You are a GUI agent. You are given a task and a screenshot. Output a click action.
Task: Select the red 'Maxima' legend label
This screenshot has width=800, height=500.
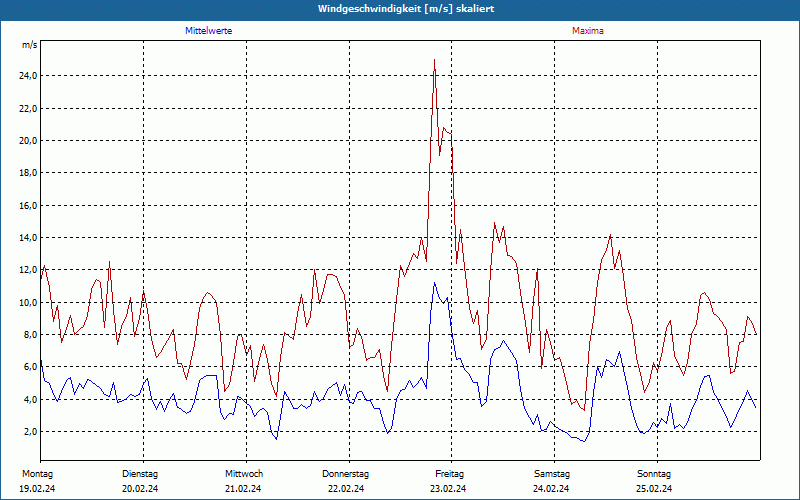pyautogui.click(x=588, y=31)
